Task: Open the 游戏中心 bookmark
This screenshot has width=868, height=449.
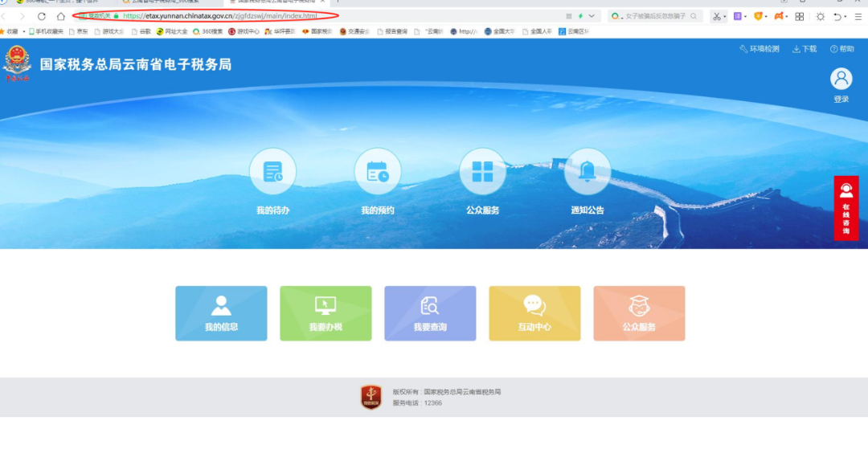Action: click(244, 31)
